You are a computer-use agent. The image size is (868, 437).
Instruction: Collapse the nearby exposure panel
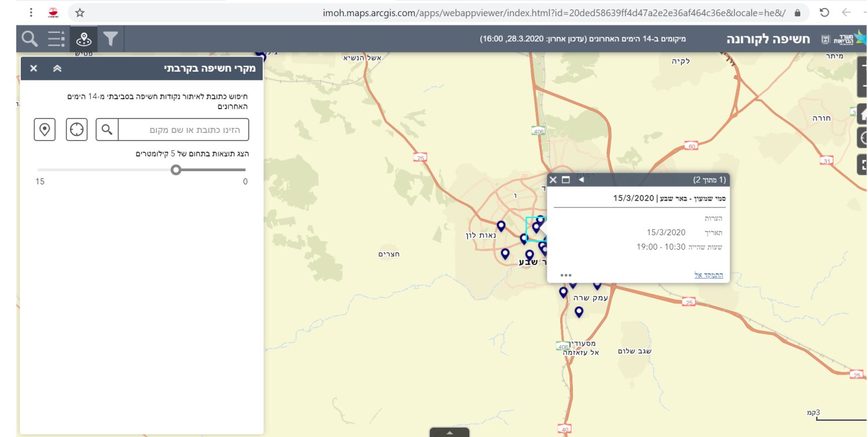coord(57,68)
